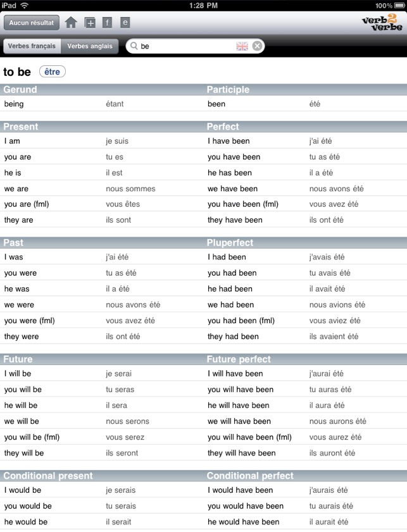Tap the UK flag language icon
This screenshot has height=532, width=407.
pyautogui.click(x=242, y=46)
